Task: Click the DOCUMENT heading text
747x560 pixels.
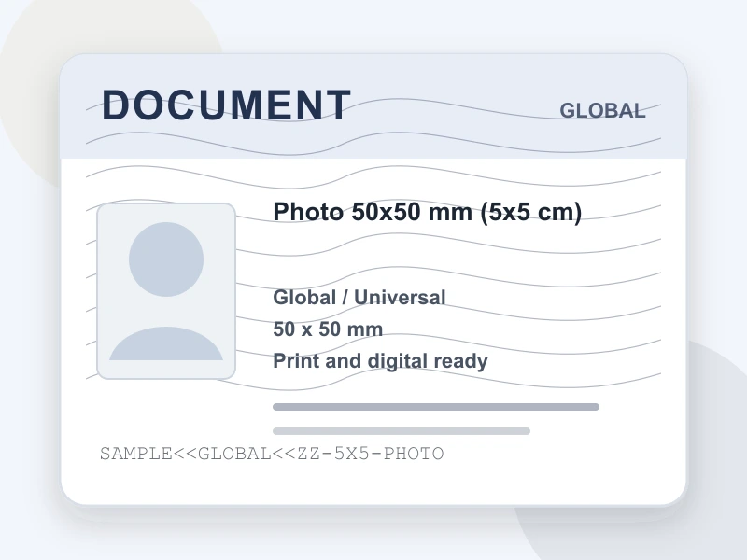Action: click(227, 105)
